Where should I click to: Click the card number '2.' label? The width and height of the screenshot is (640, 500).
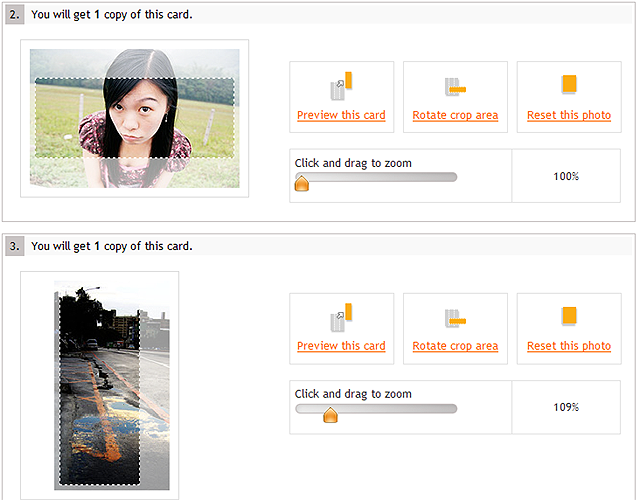point(15,15)
